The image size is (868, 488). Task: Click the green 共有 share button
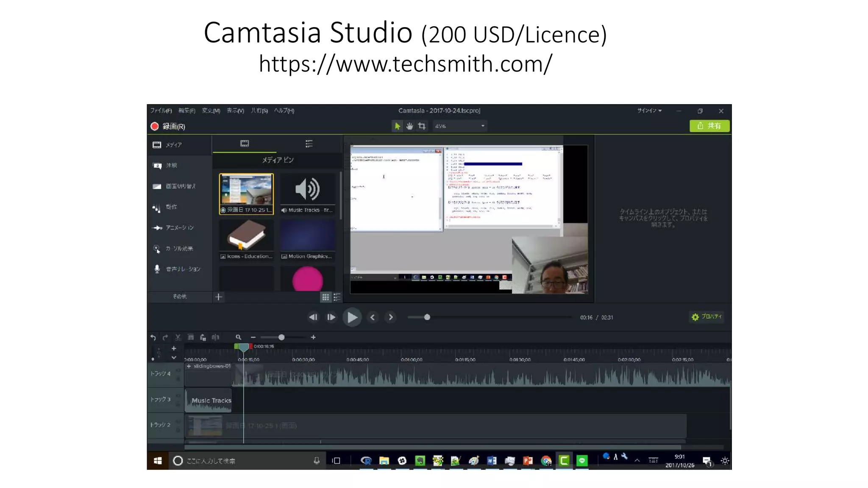[709, 126]
